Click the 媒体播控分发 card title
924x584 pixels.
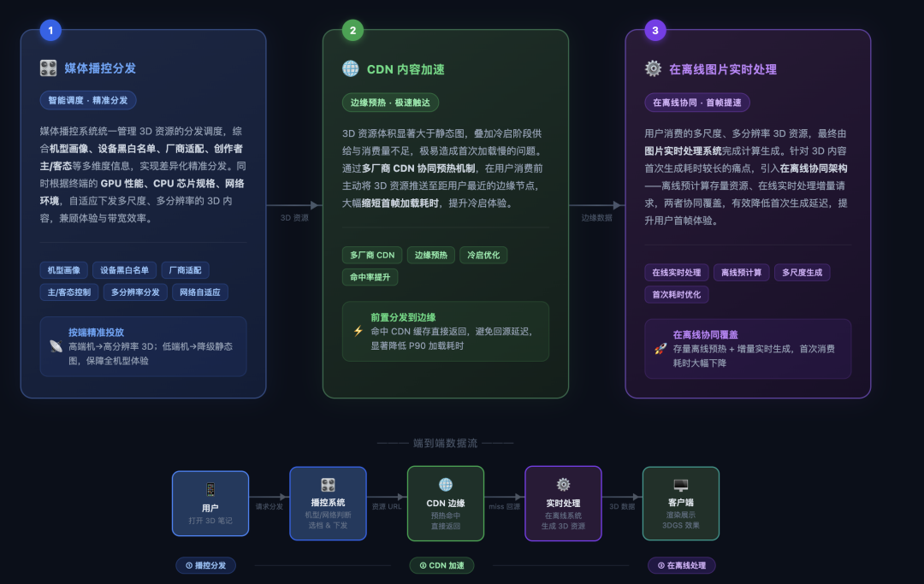click(x=100, y=68)
